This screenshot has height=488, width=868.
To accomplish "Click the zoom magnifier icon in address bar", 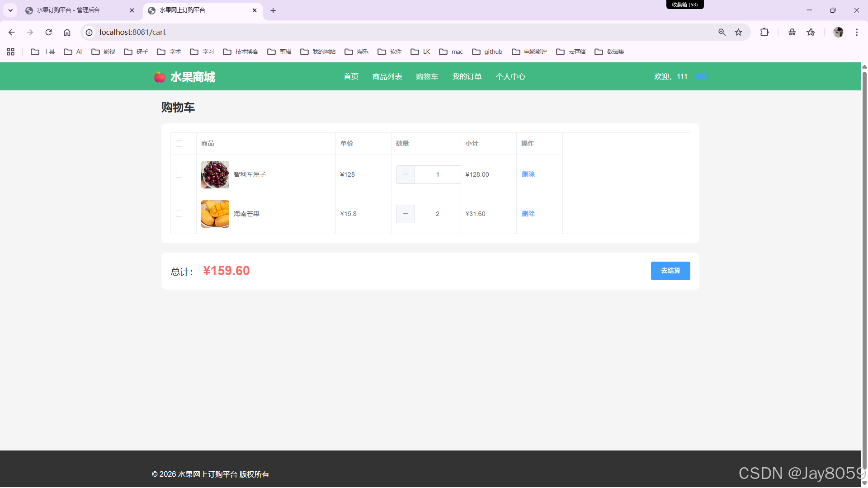I will 722,32.
